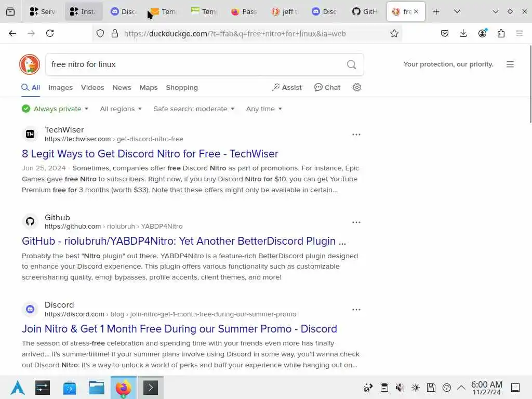This screenshot has width=532, height=399.
Task: Expand the list of all tabs
Action: pos(457,11)
